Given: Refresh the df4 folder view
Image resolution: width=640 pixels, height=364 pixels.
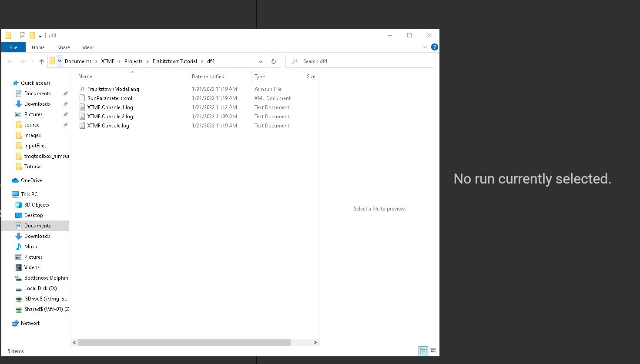Looking at the screenshot, I should pos(273,61).
